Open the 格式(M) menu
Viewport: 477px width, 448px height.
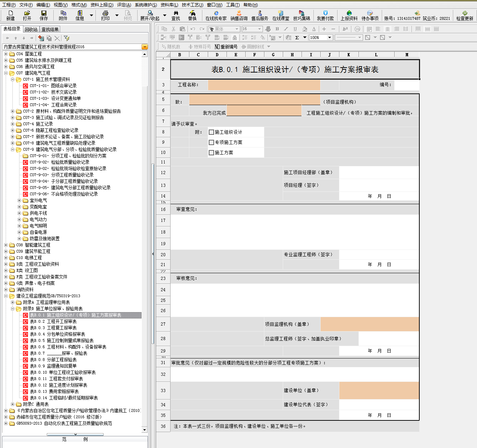point(79,5)
